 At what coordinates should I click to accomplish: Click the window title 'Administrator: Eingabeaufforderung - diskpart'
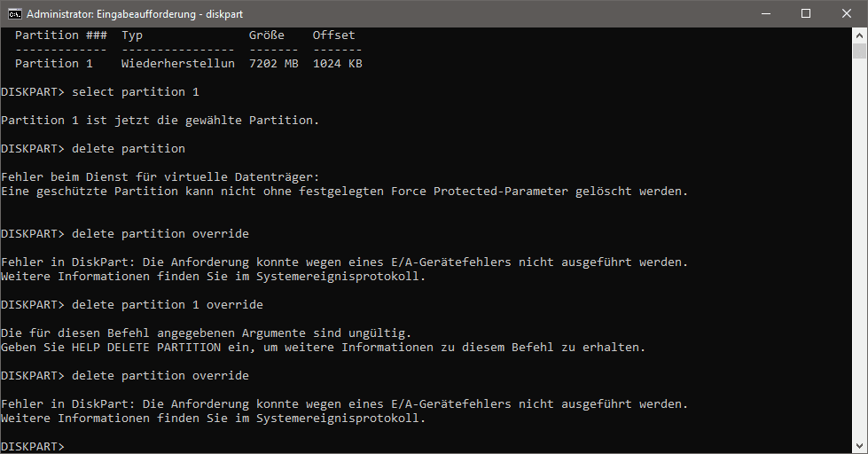coord(135,14)
